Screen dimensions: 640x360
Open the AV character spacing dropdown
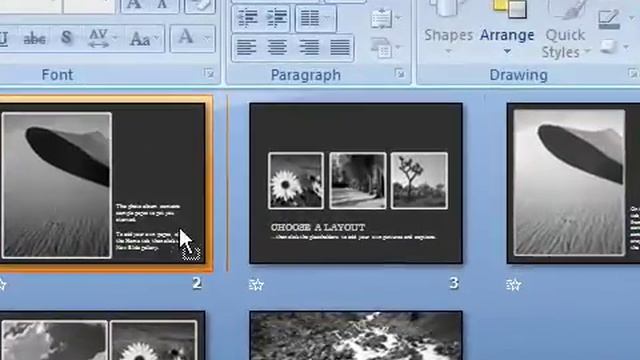click(102, 38)
